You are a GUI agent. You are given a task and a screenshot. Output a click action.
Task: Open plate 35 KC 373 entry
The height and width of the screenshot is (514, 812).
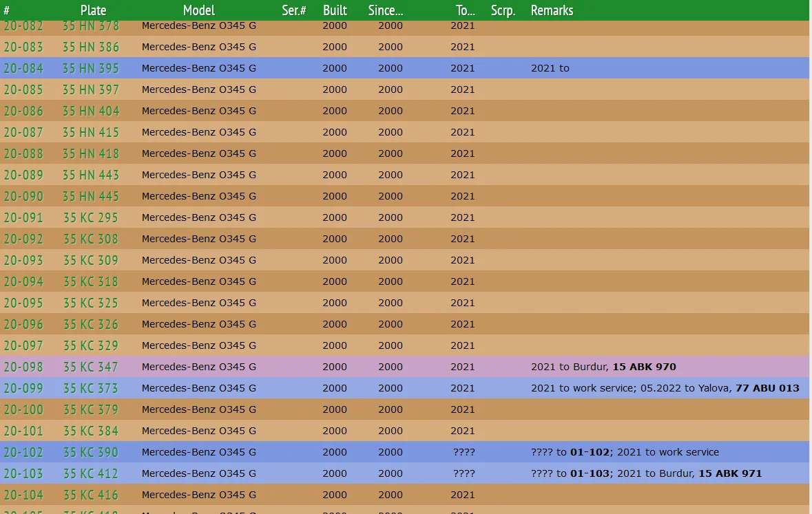click(91, 388)
